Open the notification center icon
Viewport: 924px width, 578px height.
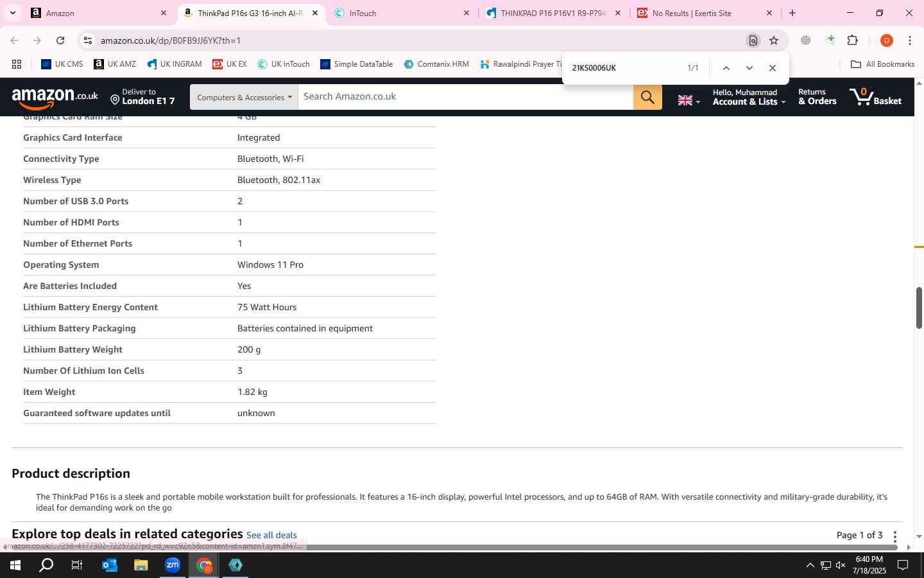(903, 565)
